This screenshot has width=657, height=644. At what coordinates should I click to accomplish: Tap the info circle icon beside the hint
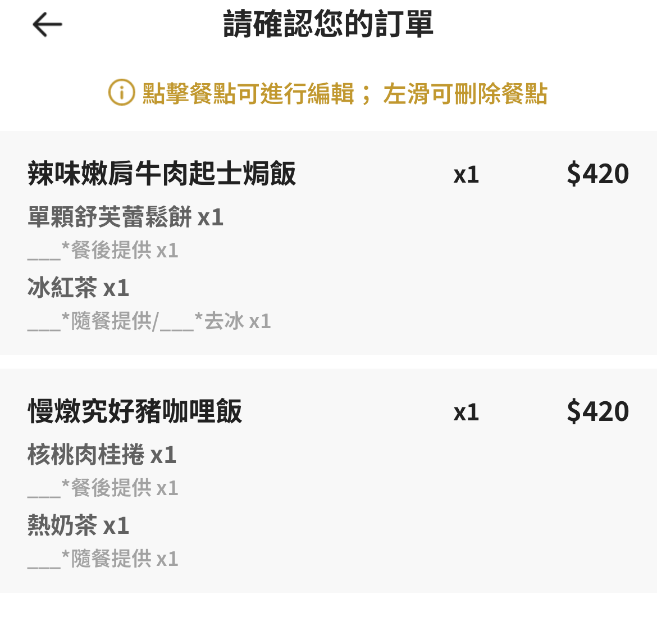tap(121, 93)
